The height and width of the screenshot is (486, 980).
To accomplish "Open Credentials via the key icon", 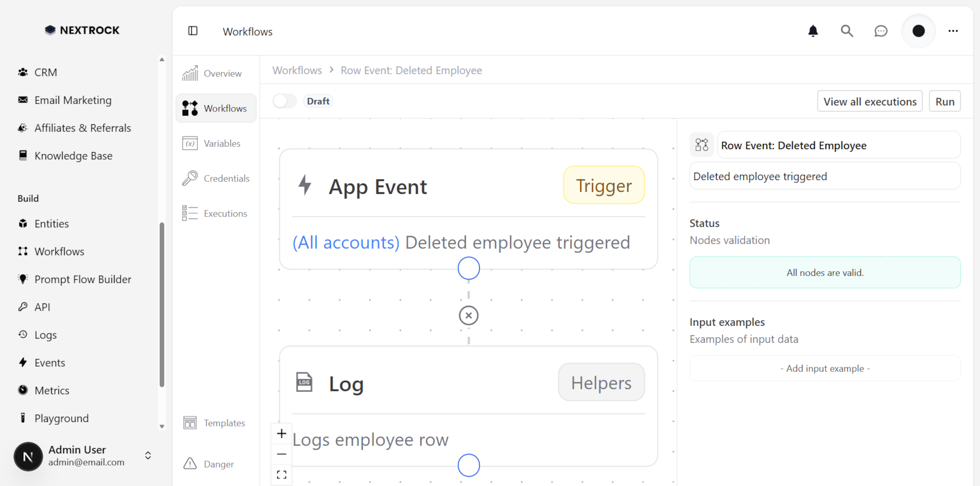I will (x=189, y=178).
